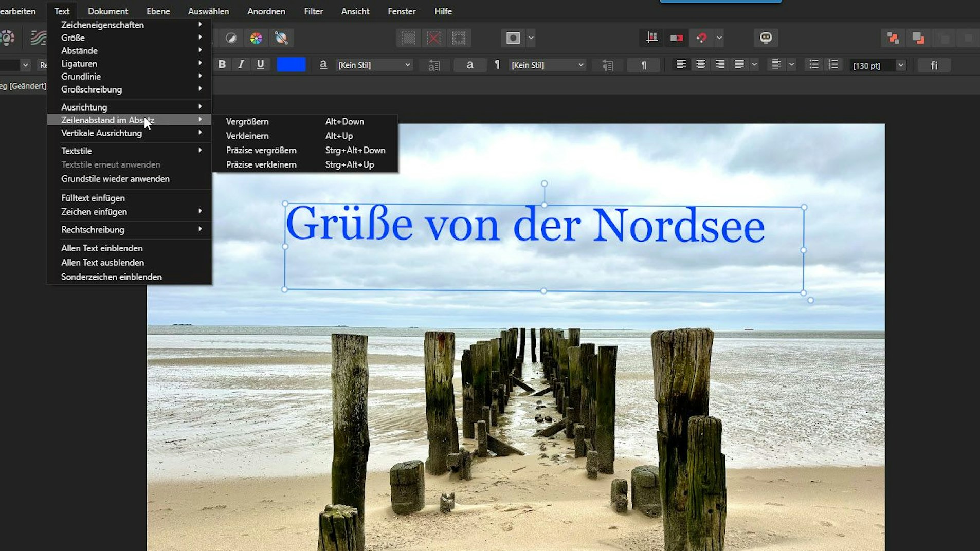
Task: Open the Dokument menu
Action: coord(107,11)
